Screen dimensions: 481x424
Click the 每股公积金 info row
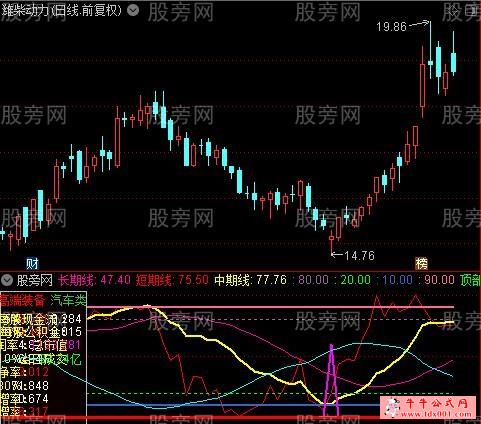(41, 332)
